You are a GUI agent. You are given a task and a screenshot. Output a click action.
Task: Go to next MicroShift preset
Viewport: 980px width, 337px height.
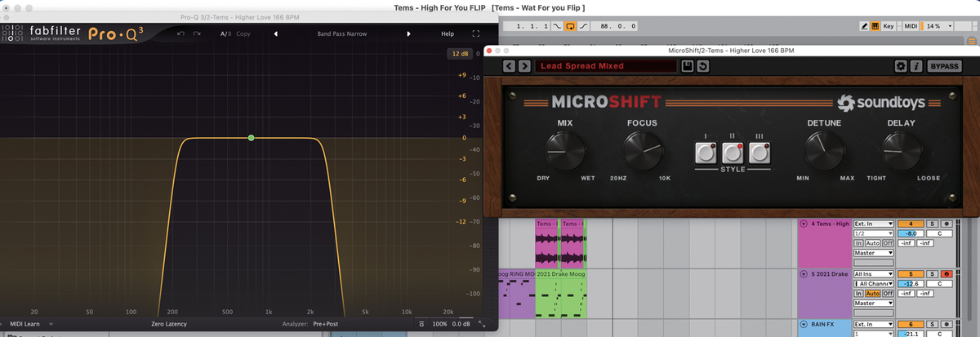[524, 66]
